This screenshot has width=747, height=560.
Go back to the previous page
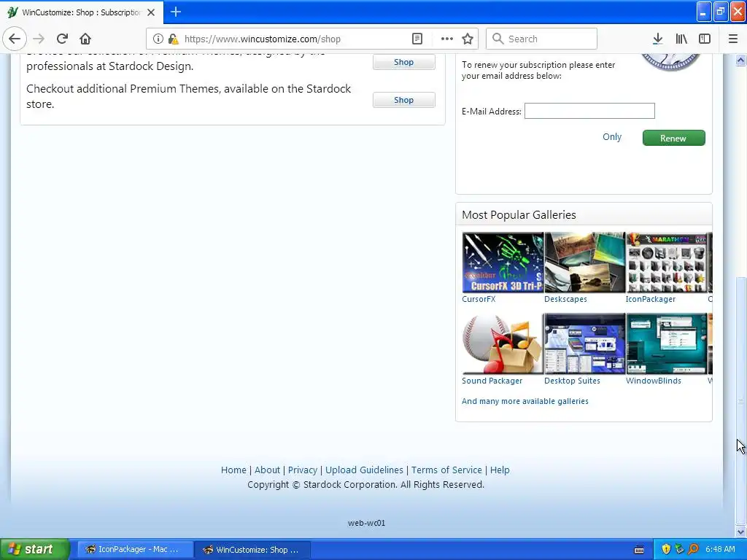tap(15, 39)
